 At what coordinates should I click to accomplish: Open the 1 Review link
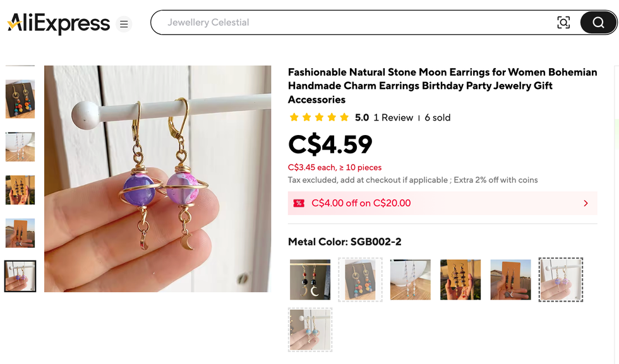pos(392,117)
